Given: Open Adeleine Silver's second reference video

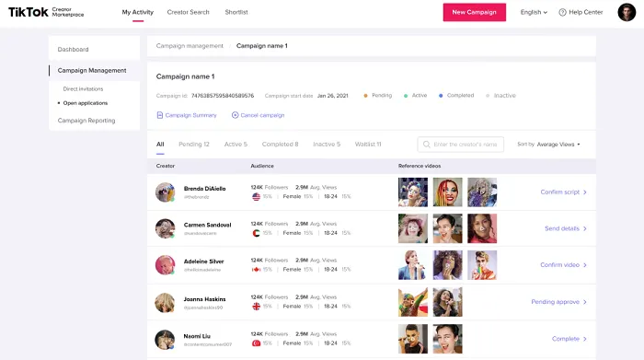Looking at the screenshot, I should point(448,265).
